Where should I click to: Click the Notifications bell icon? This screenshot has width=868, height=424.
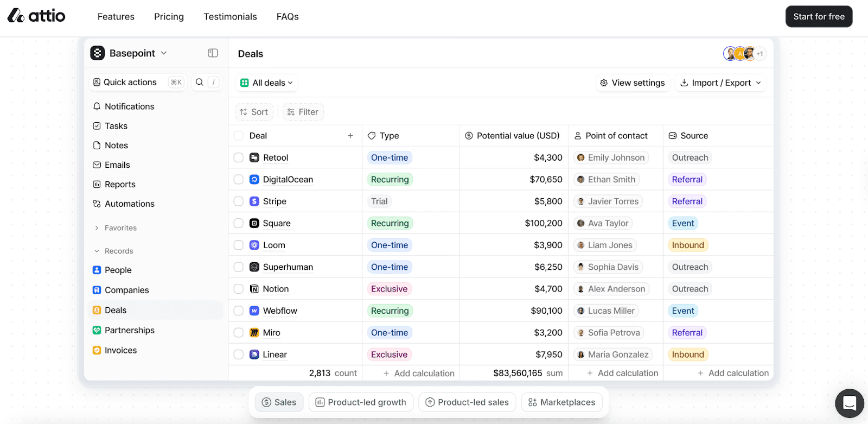pyautogui.click(x=97, y=106)
